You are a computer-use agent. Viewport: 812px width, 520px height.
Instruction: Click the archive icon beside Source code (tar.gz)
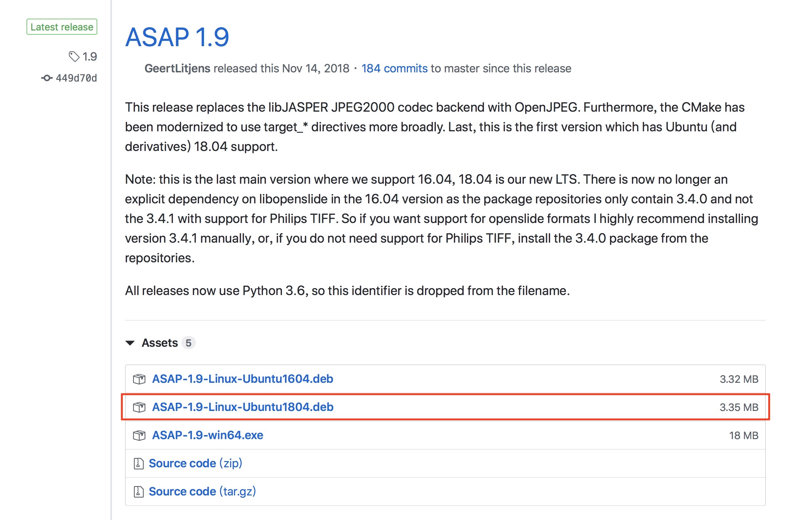[138, 492]
